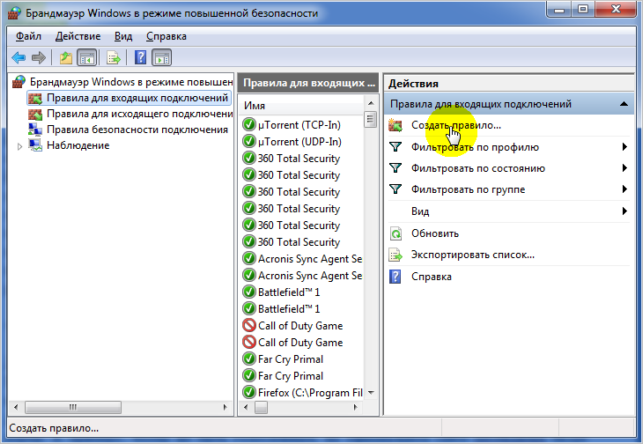The width and height of the screenshot is (643, 444).
Task: Click tree pane horizontal scrollbar left arrow
Action: pos(16,407)
